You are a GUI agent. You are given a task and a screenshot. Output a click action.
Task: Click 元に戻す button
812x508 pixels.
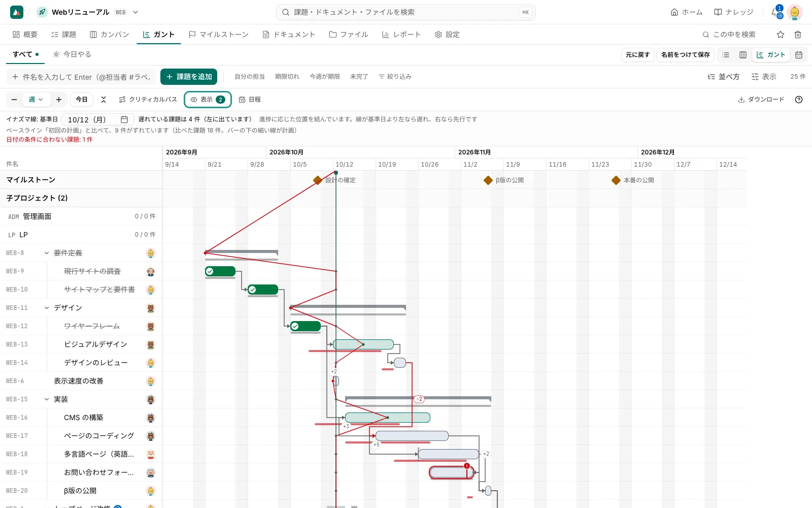coord(637,55)
